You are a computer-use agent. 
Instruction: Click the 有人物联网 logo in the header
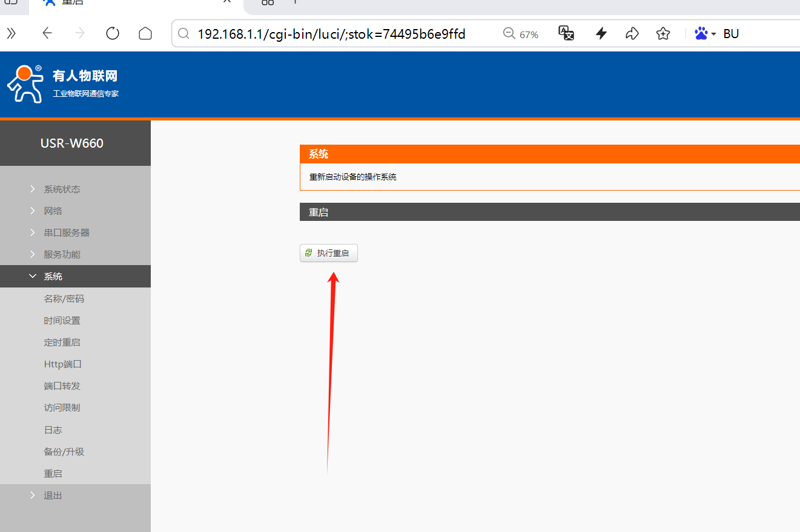tap(63, 84)
